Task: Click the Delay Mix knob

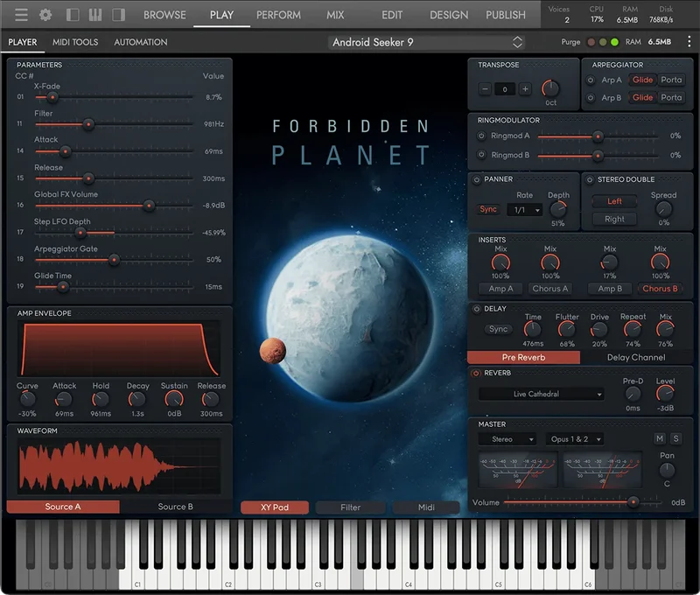Action: (x=665, y=330)
